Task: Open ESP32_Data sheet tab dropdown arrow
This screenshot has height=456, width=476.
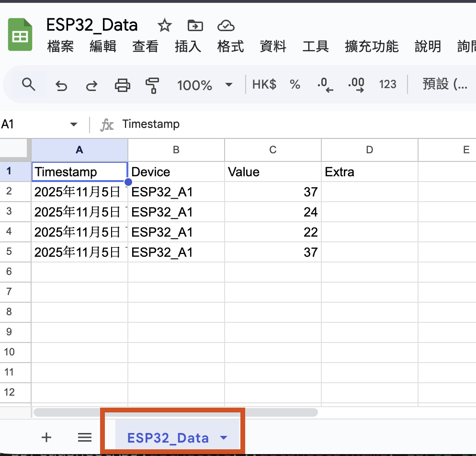Action: tap(223, 437)
